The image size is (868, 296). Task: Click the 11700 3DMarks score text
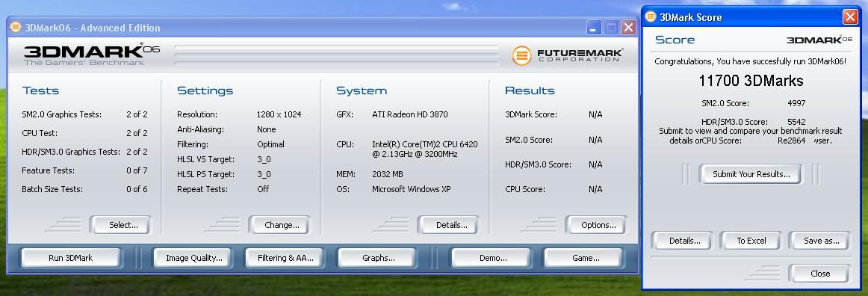pyautogui.click(x=751, y=81)
